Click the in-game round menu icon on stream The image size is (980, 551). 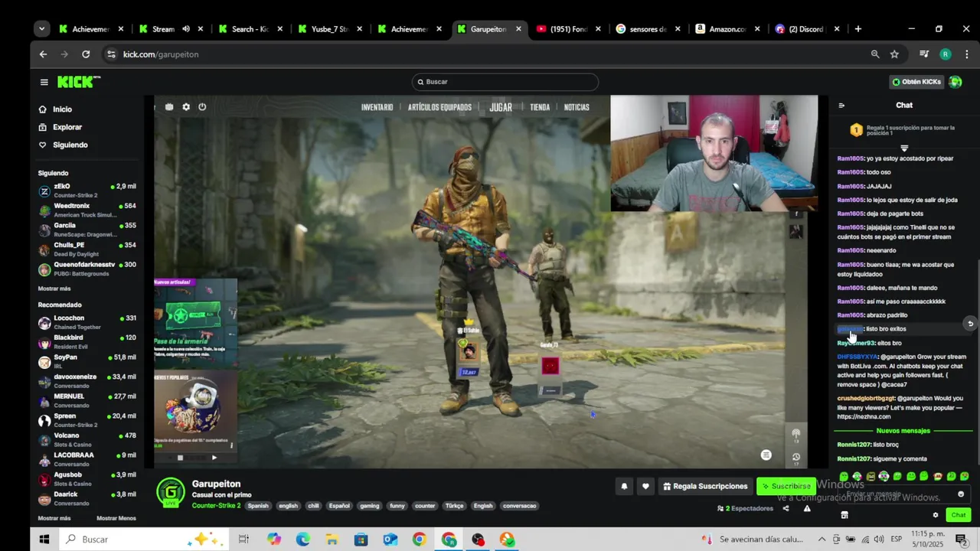coord(766,455)
